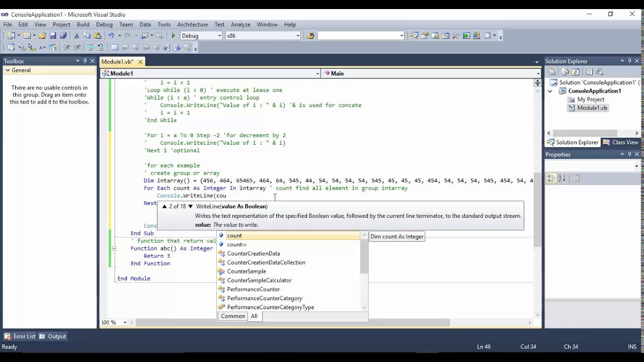Viewport: 644px width, 362px height.
Task: Toggle the Toolbox panel auto-hide pin
Action: coord(85,61)
